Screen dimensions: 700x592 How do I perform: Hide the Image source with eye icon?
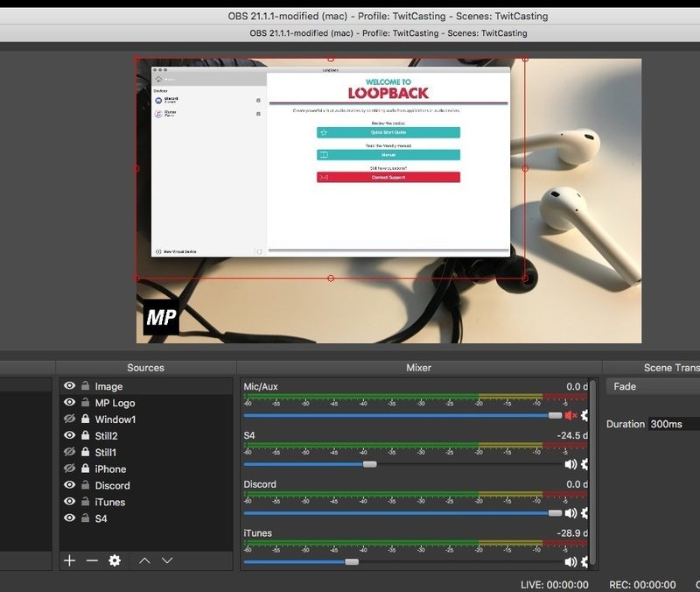coord(69,385)
